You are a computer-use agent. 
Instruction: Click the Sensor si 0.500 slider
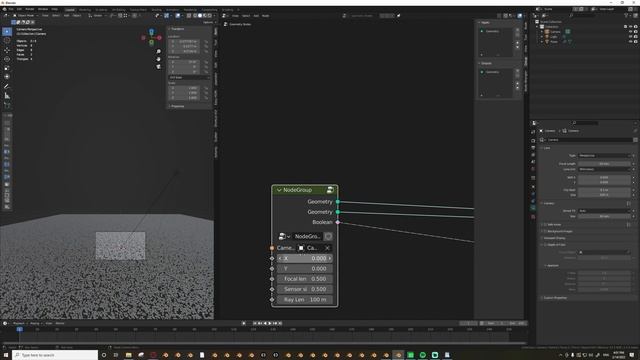pos(305,289)
